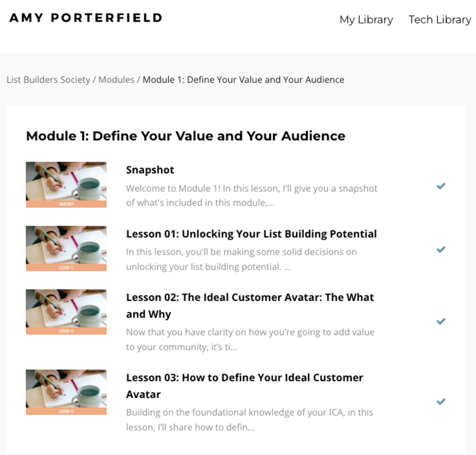Click the Amy Porterfield logo
Viewport: 476px width, 455px height.
point(86,18)
